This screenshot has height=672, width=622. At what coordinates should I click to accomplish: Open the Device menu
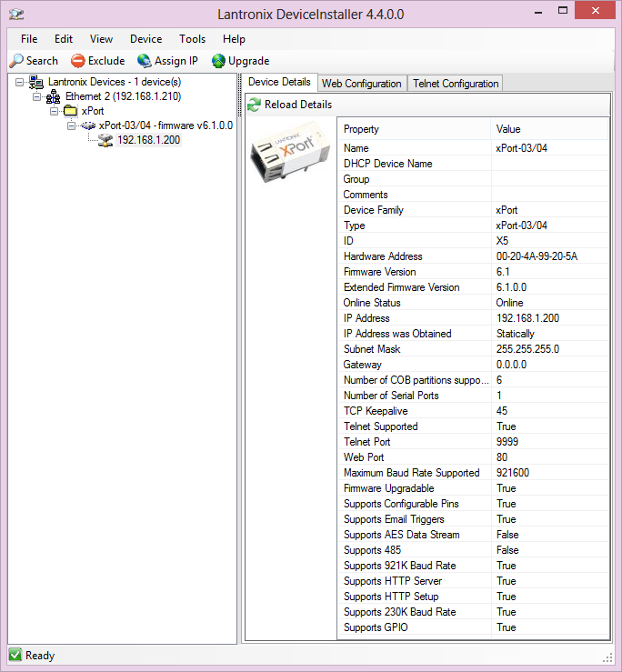point(146,39)
